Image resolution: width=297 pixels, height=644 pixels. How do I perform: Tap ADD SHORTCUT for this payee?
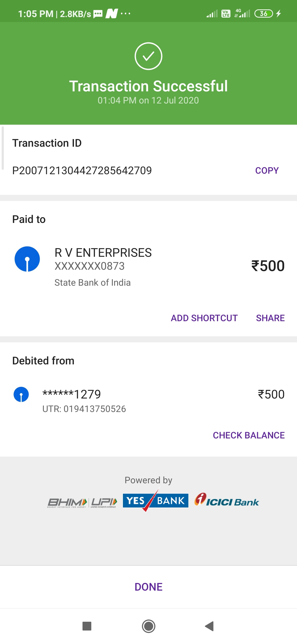[x=204, y=318]
